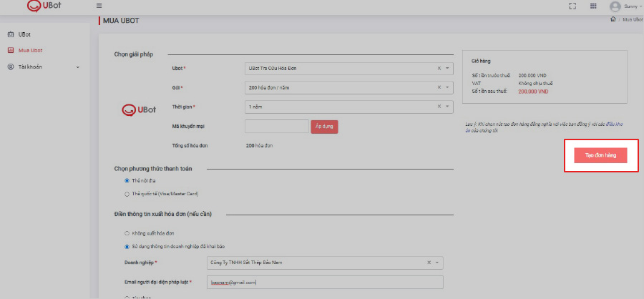Clear the Gói selection with X
Image resolution: width=644 pixels, height=299 pixels.
tap(439, 87)
